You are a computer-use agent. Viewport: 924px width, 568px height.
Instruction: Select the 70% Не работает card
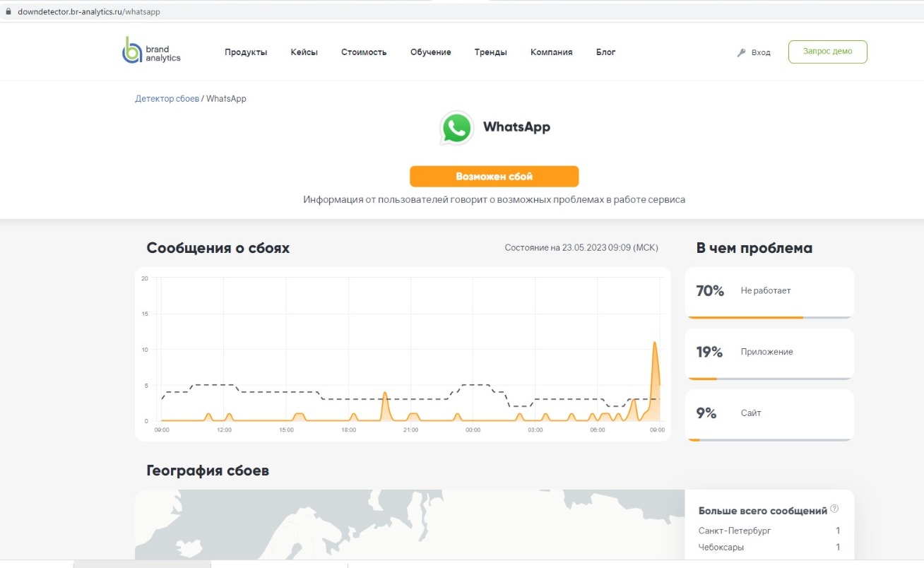pyautogui.click(x=769, y=292)
